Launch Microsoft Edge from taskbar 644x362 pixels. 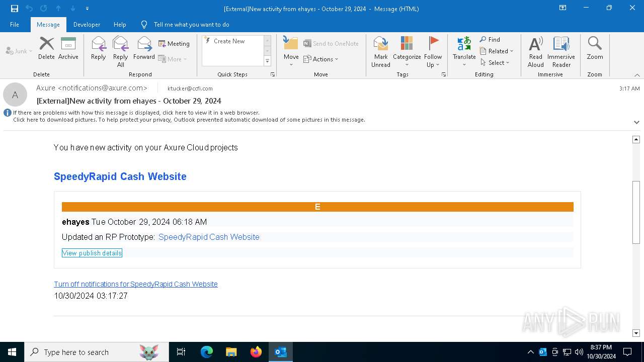[207, 352]
